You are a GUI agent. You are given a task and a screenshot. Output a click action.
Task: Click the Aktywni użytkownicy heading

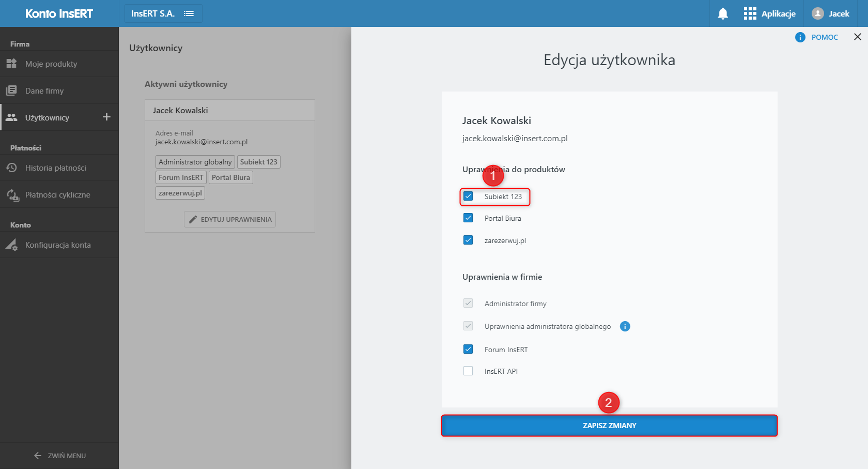click(x=186, y=84)
